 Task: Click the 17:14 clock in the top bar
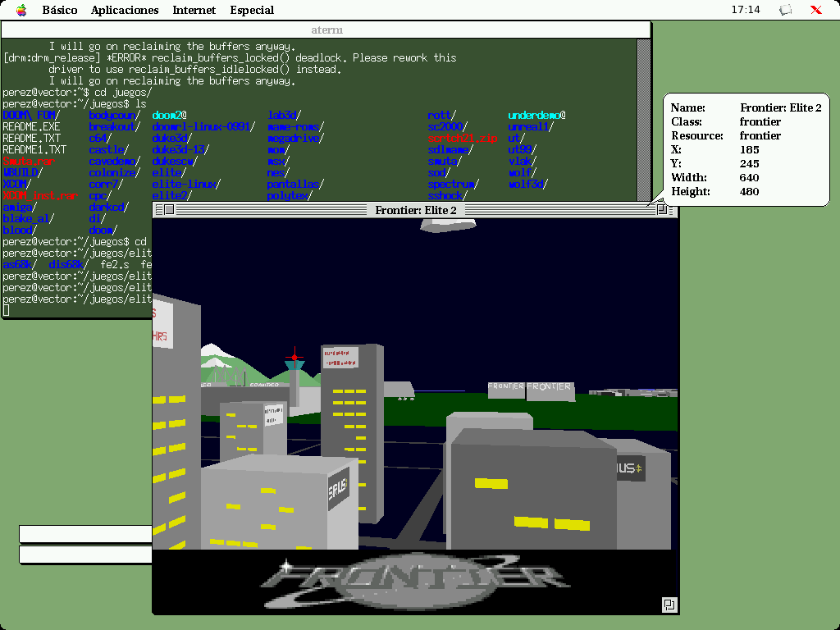point(745,10)
